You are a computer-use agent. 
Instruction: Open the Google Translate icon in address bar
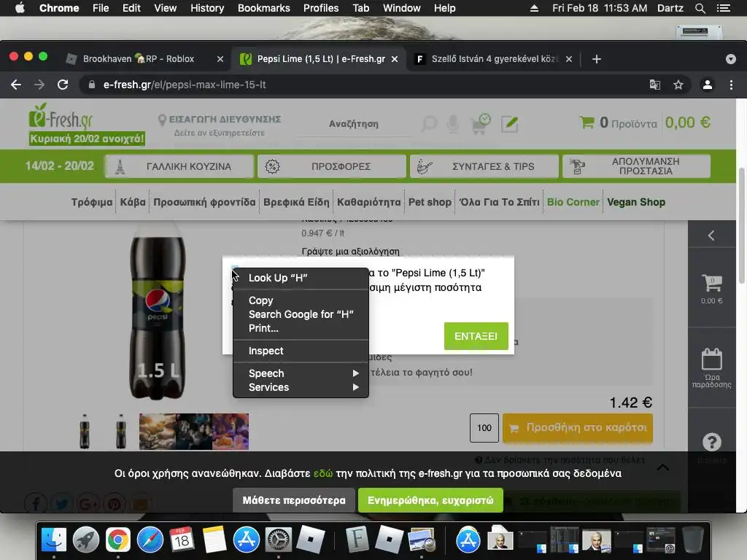tap(655, 85)
